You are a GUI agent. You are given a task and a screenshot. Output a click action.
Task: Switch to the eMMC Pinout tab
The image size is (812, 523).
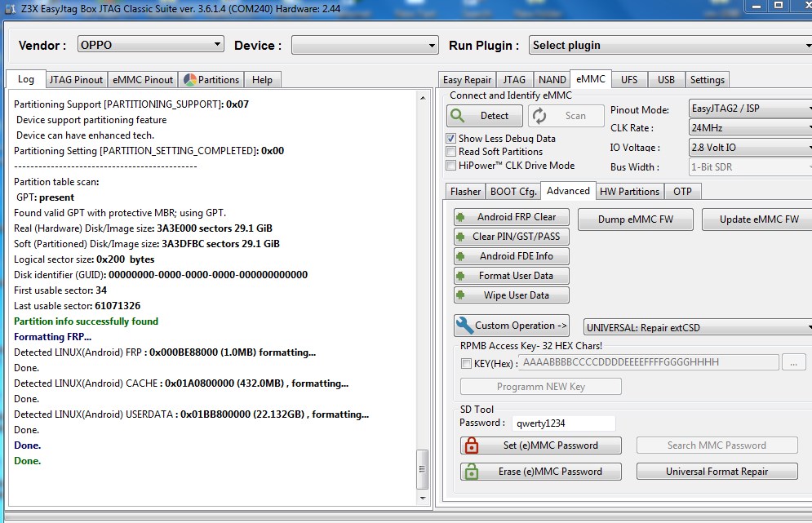143,80
